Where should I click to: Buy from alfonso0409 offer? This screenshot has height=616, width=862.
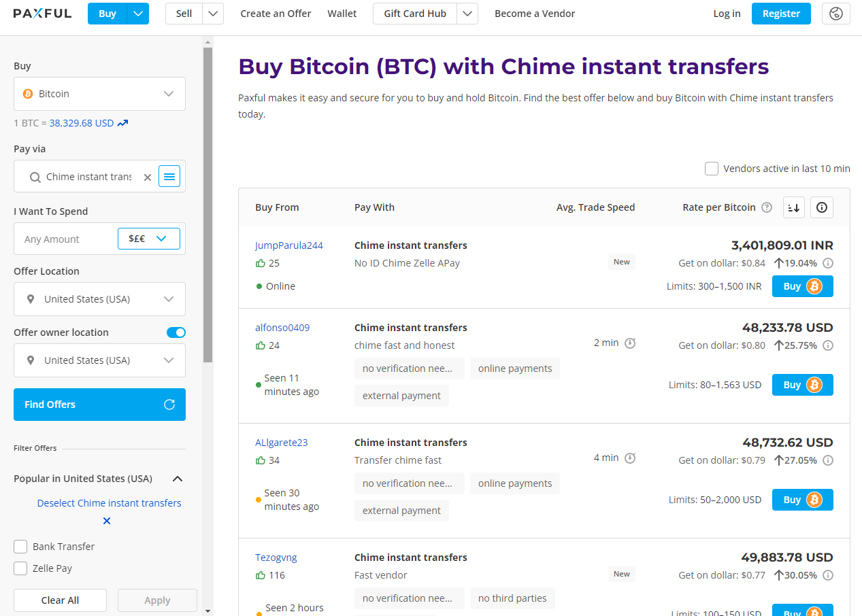(802, 385)
